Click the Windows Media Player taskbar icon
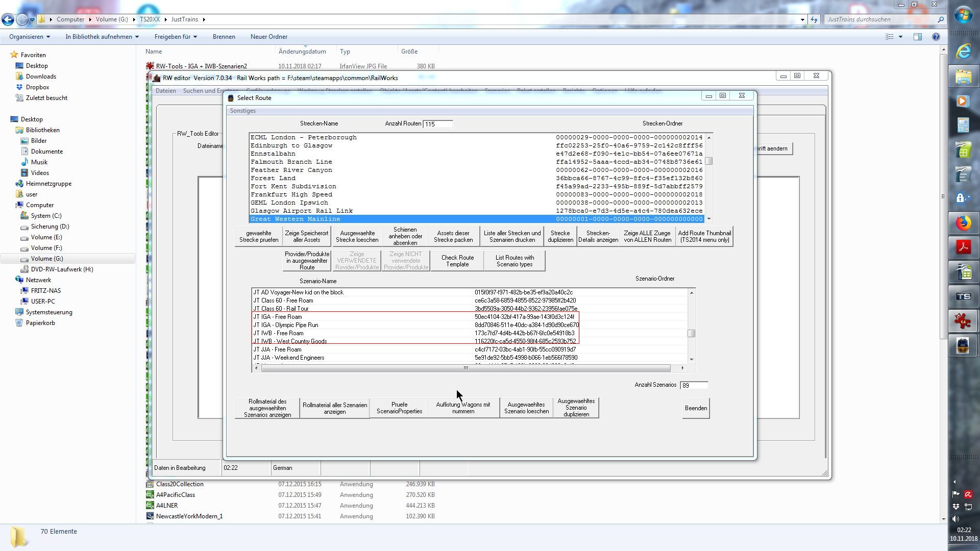 [963, 101]
